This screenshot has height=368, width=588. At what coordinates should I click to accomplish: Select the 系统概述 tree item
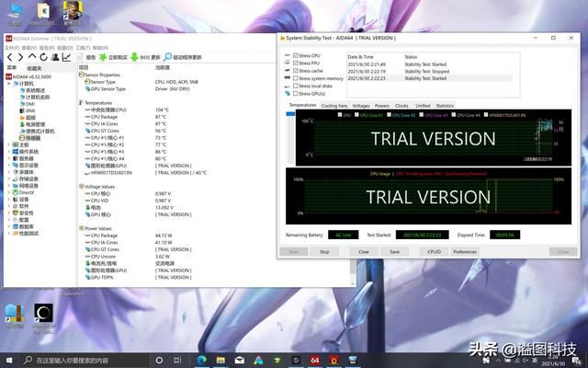point(35,90)
